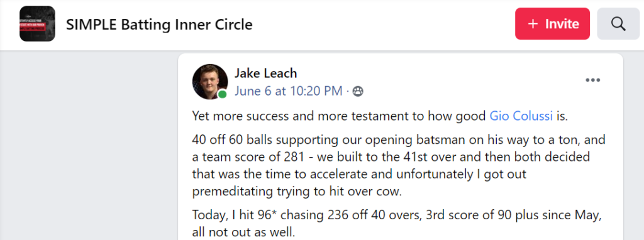Click the "40 off 60 balls" line
644x240 pixels.
click(x=398, y=140)
